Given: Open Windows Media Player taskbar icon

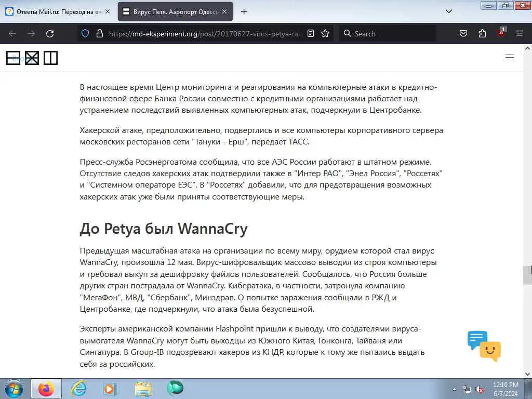Looking at the screenshot, I should click(x=110, y=389).
